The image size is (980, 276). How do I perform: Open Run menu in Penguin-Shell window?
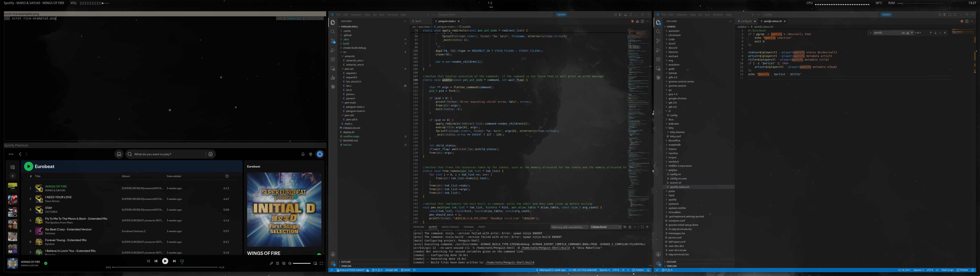(382, 15)
